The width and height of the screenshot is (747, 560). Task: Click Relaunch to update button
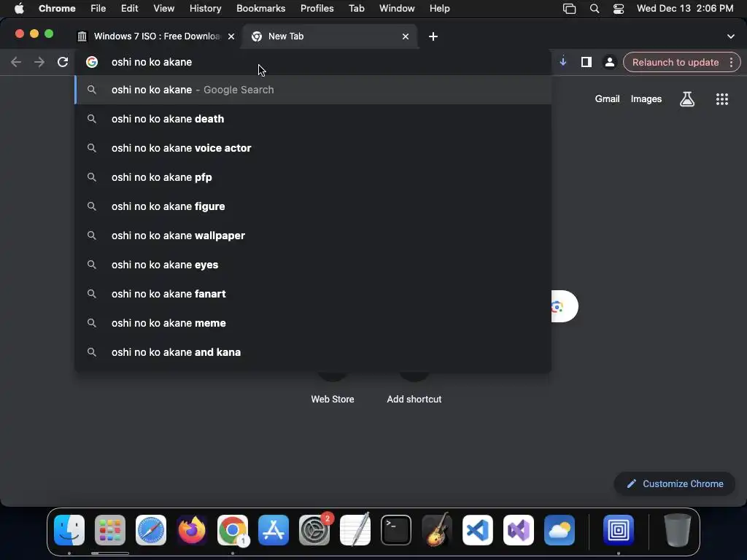coord(676,63)
